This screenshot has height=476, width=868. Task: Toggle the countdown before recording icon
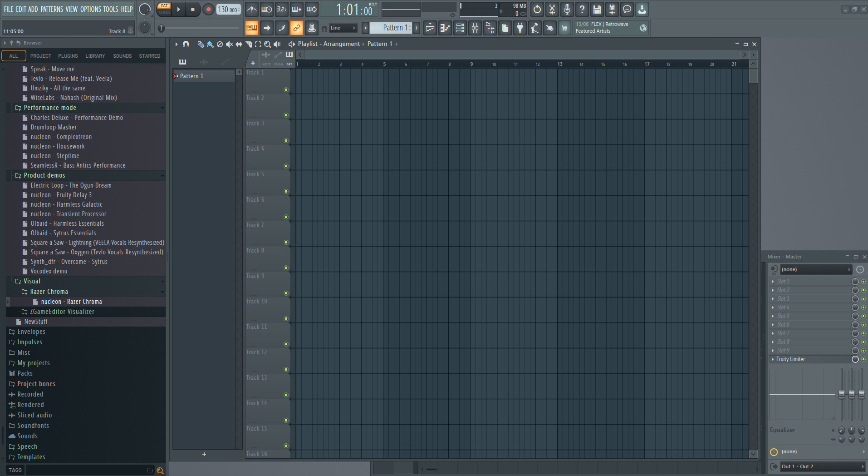282,9
